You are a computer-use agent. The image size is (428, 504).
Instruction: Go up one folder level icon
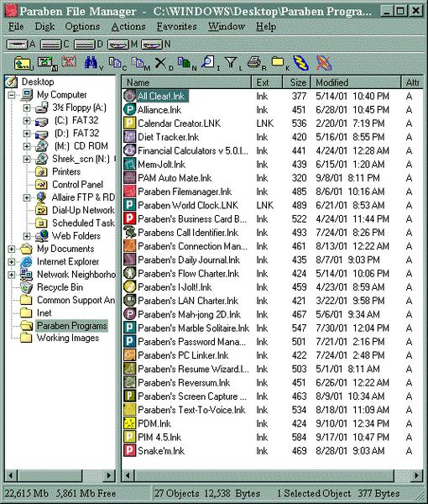(x=23, y=63)
